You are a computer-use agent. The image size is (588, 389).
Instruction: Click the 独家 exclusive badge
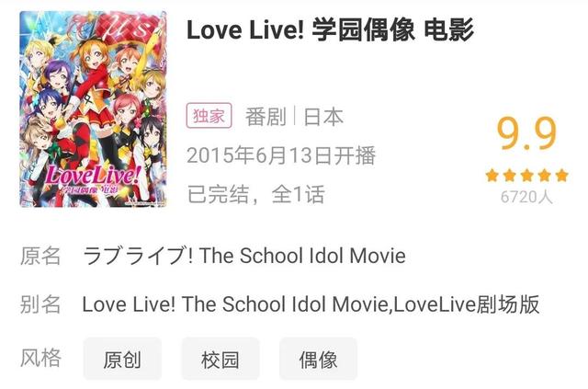pos(209,116)
